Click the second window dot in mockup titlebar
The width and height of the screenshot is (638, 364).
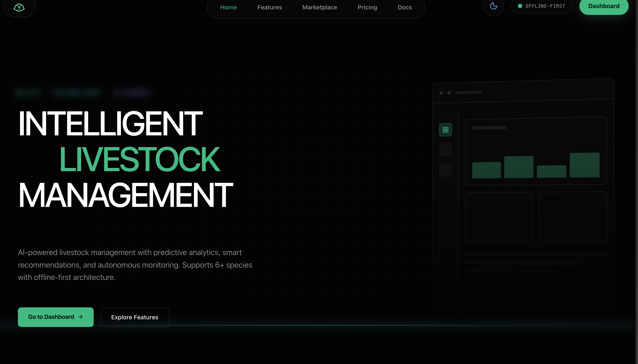click(449, 93)
